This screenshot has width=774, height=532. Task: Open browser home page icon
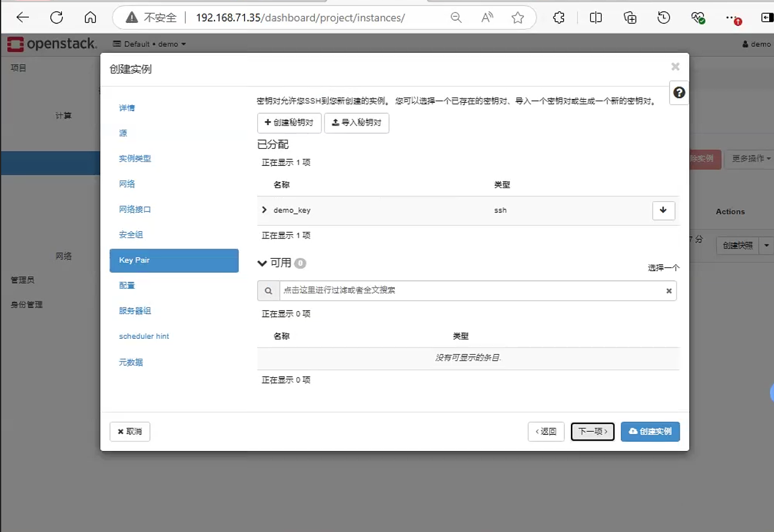pos(90,18)
